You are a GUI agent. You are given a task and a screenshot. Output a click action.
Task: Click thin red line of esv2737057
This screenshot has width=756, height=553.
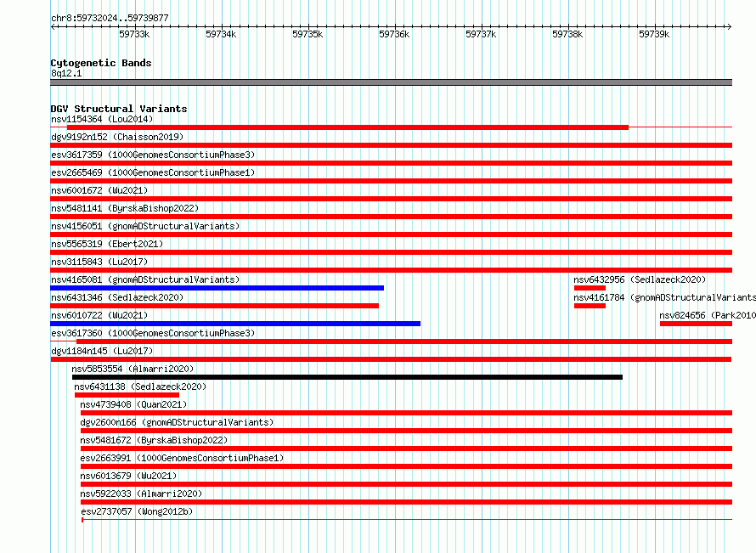[x=408, y=520]
